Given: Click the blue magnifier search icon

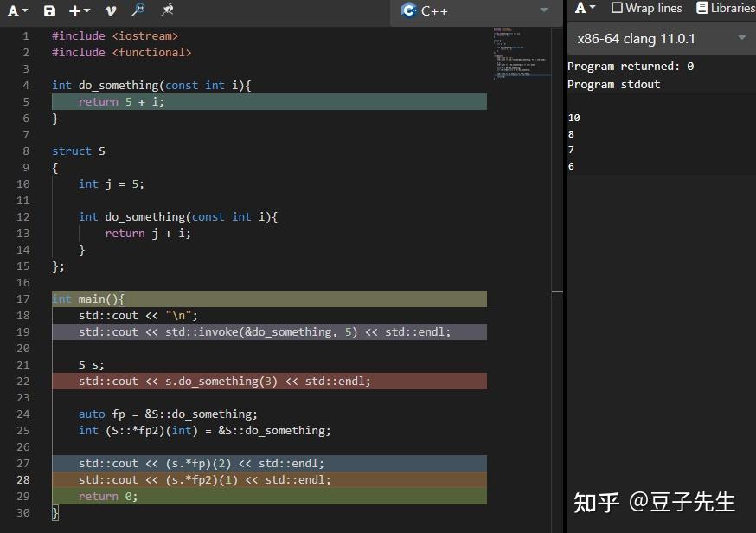Looking at the screenshot, I should pyautogui.click(x=138, y=10).
